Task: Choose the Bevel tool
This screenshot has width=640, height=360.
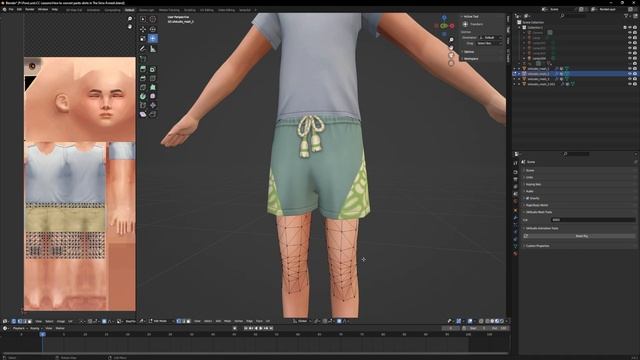Action: pyautogui.click(x=143, y=78)
